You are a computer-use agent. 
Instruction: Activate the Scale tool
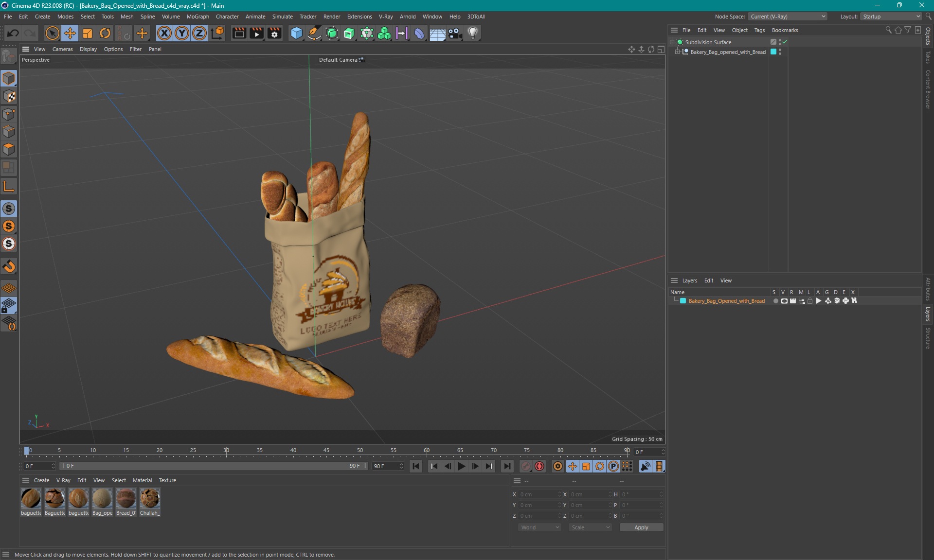[87, 33]
